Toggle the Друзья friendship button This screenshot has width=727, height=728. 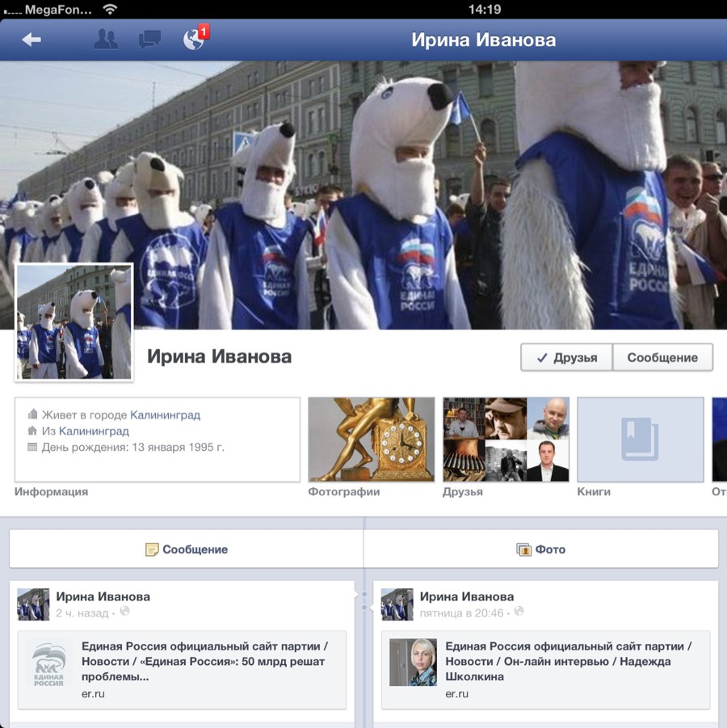pyautogui.click(x=566, y=357)
